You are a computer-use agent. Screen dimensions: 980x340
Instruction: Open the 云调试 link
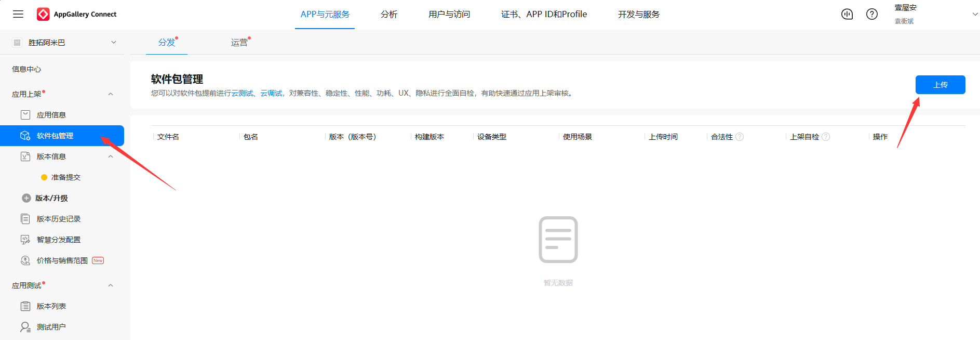(x=271, y=93)
